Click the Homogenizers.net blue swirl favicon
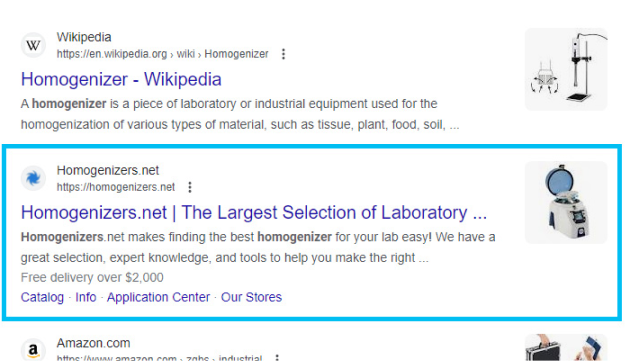 coord(33,178)
